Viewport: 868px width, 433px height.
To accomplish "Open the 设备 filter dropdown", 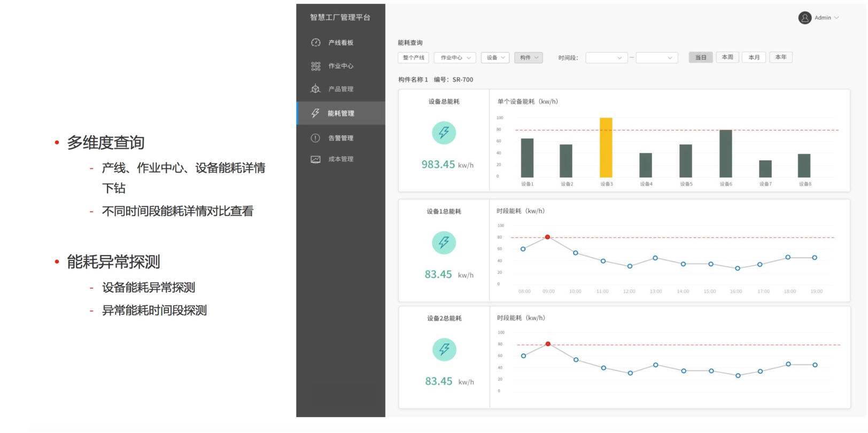I will 495,58.
